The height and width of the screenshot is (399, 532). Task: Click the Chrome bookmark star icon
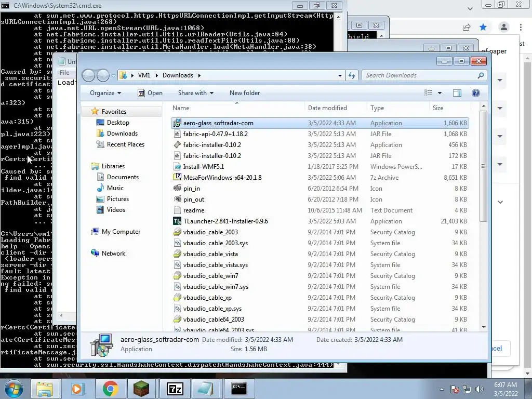point(483,27)
